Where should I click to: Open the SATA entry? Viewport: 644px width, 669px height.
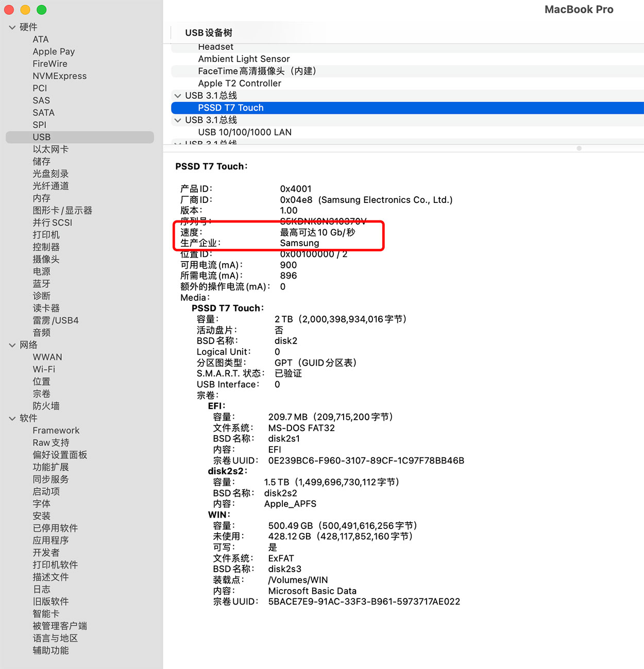click(x=43, y=113)
